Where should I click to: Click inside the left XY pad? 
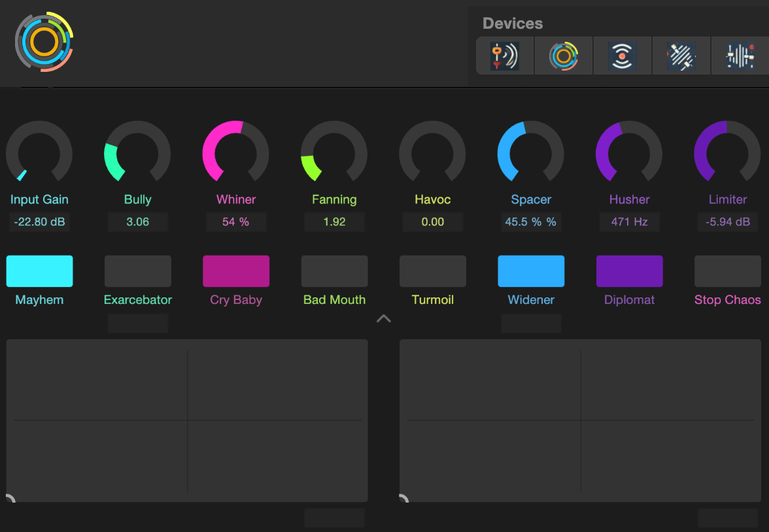point(187,420)
